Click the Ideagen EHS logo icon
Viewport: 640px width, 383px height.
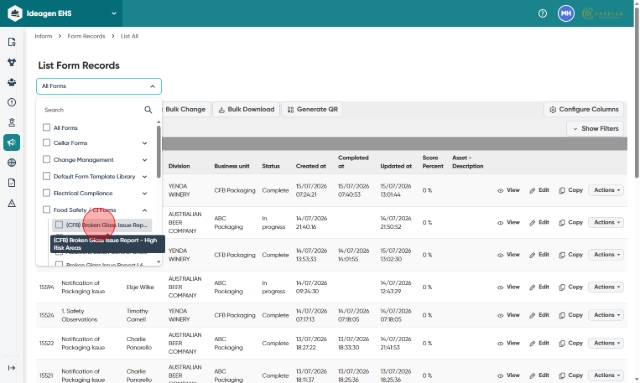[x=15, y=13]
